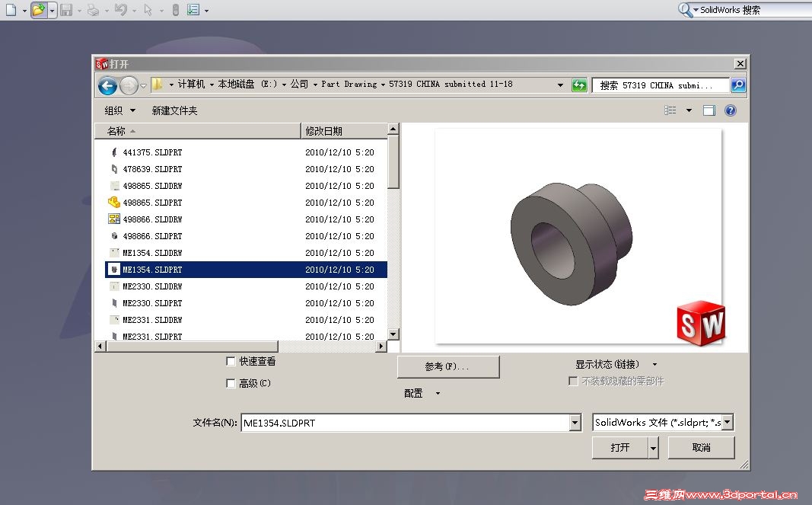Viewport: 812px width, 505px height.
Task: Click the folder icon in the address bar
Action: pyautogui.click(x=157, y=84)
